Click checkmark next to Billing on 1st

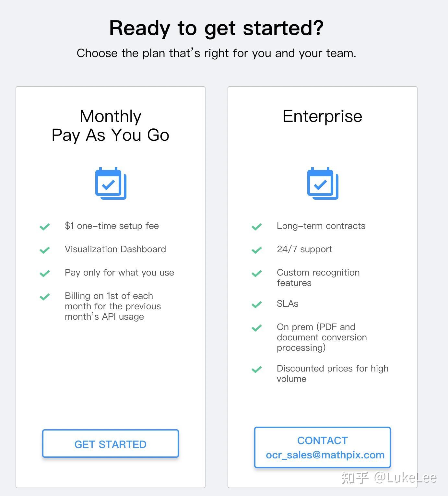[45, 297]
